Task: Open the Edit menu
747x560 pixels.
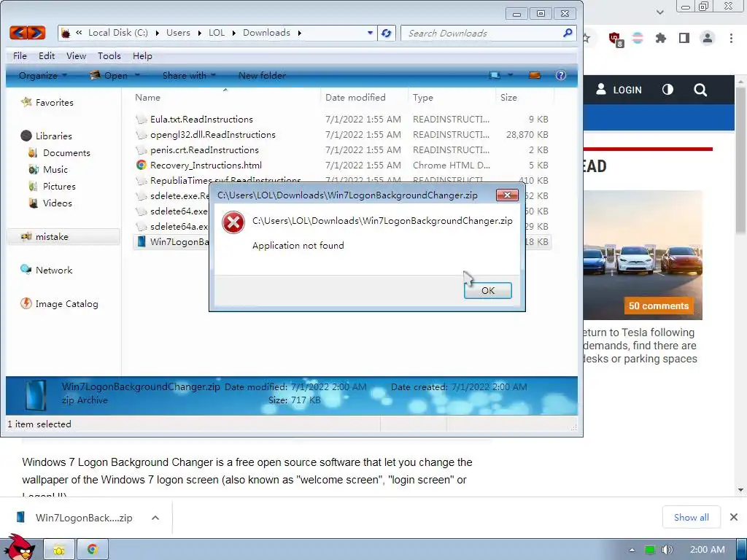Action: point(47,55)
